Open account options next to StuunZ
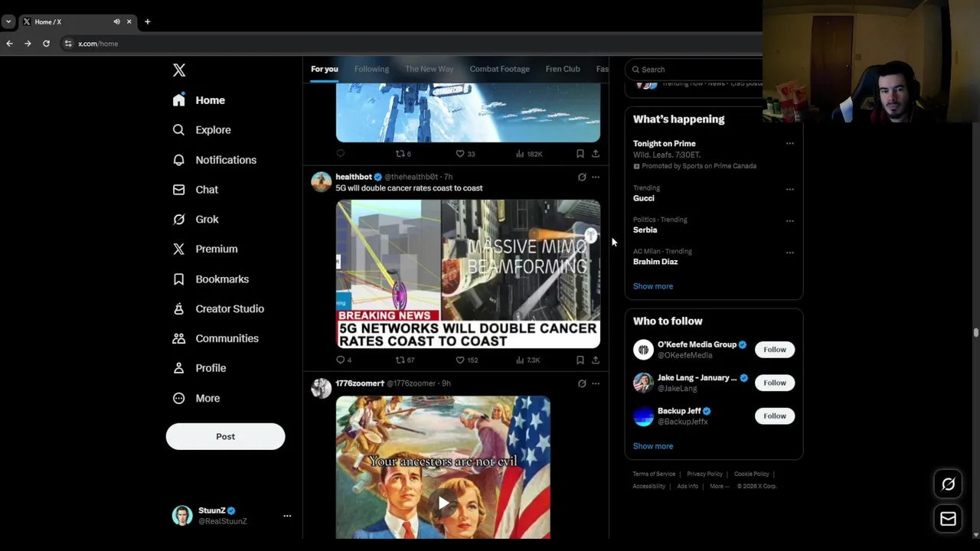This screenshot has height=551, width=980. (287, 516)
